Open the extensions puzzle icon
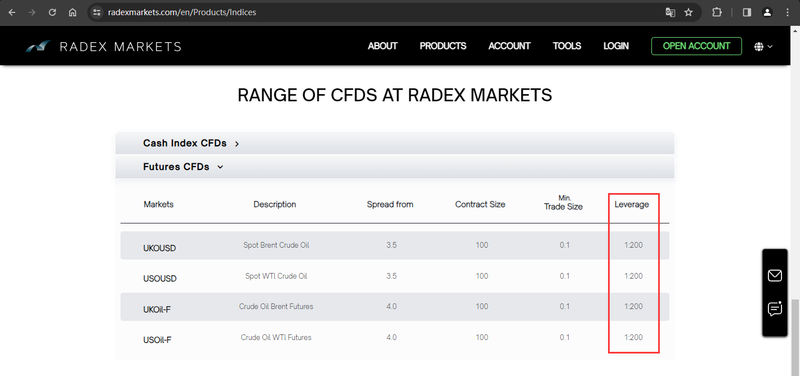This screenshot has width=800, height=376. [x=717, y=13]
